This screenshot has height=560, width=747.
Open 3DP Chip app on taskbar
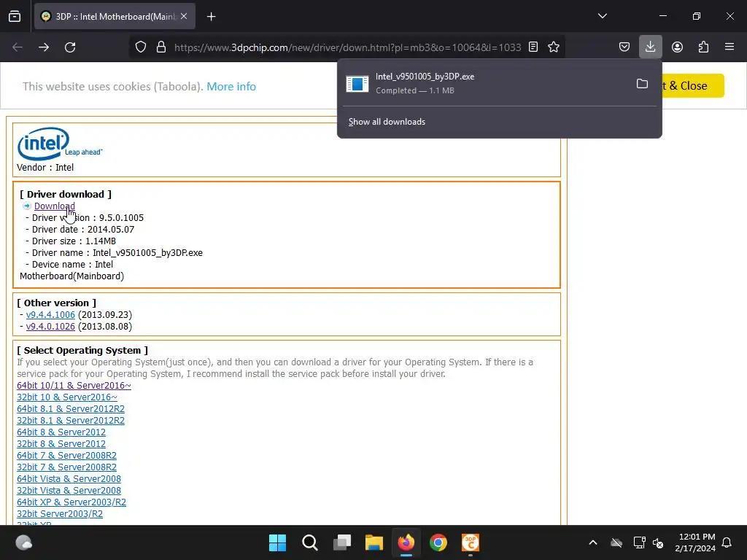471,542
